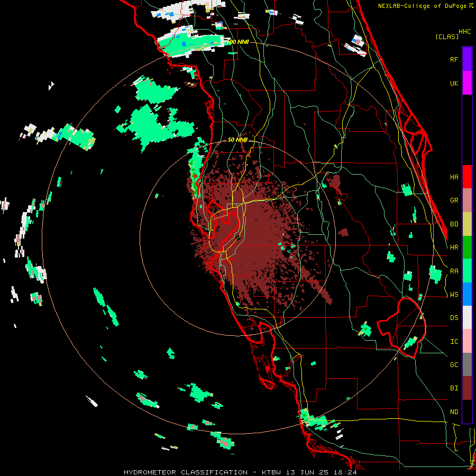Click the HA red legend color swatch
476x476 pixels.
coord(467,177)
